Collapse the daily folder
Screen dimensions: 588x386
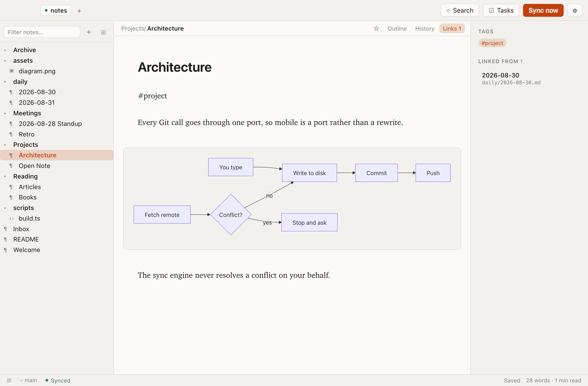pyautogui.click(x=5, y=82)
